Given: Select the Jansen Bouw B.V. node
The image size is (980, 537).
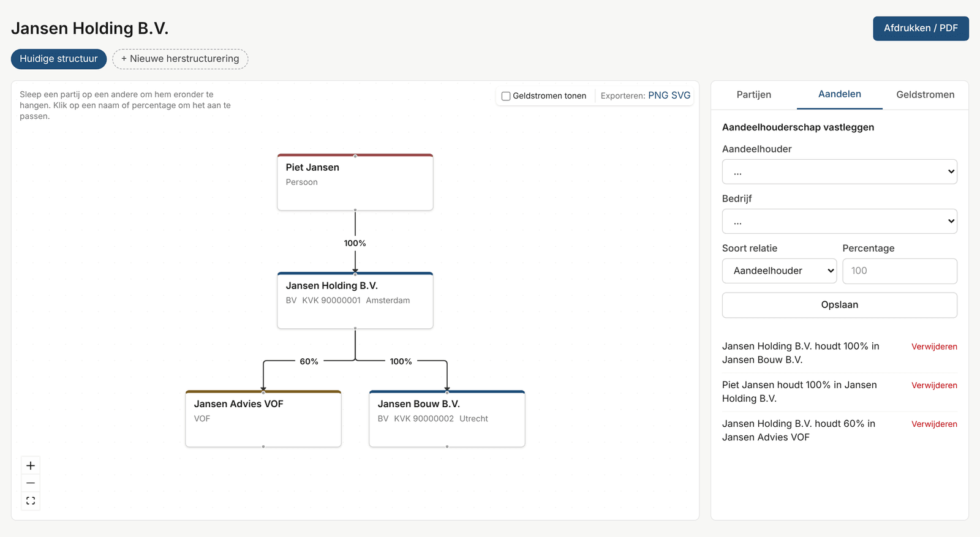Looking at the screenshot, I should (447, 419).
